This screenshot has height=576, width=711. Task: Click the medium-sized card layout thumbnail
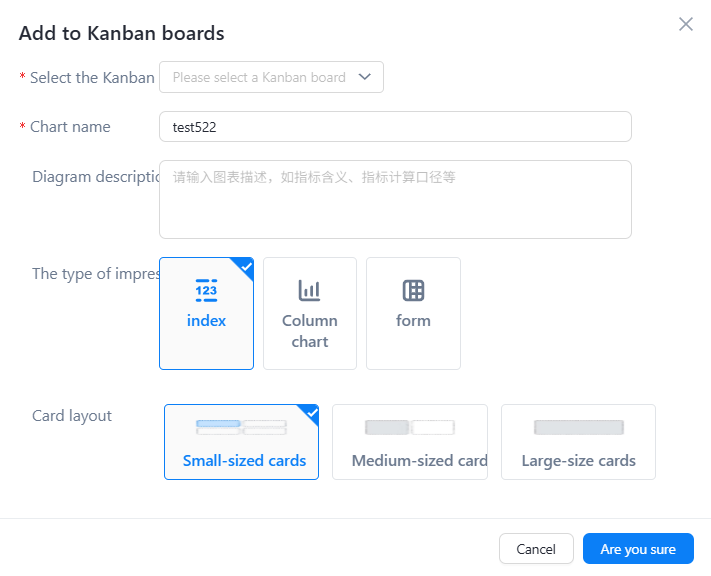[x=410, y=427]
